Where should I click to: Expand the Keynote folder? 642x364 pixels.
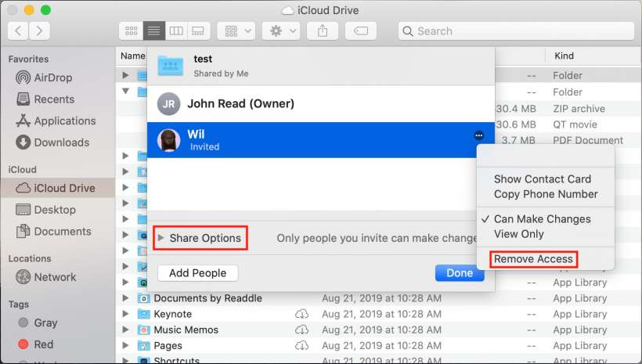125,314
